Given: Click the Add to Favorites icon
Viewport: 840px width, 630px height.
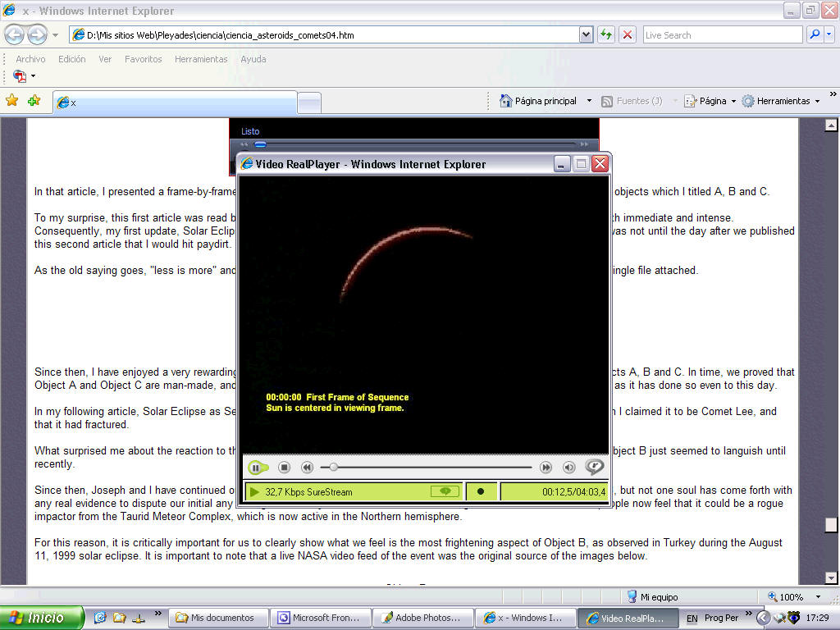Looking at the screenshot, I should [34, 101].
